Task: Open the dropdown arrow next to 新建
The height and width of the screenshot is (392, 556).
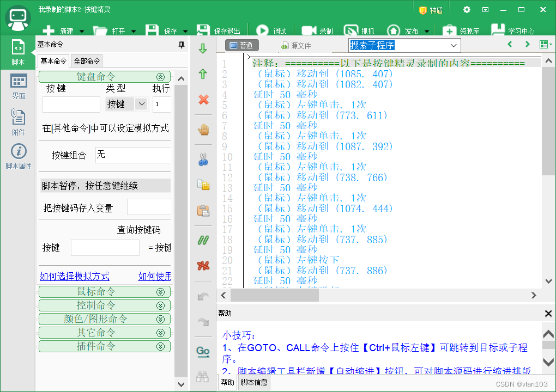Action: [82, 31]
